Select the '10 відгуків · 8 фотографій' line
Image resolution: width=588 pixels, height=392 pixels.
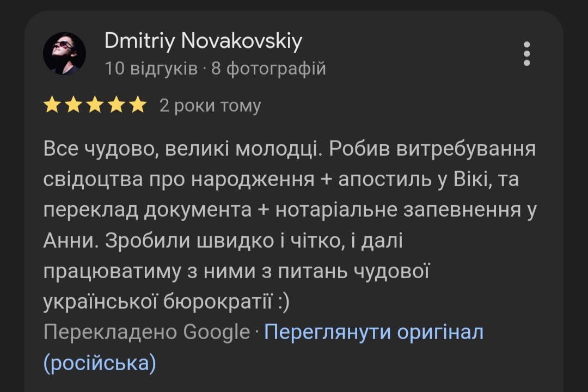click(x=215, y=69)
